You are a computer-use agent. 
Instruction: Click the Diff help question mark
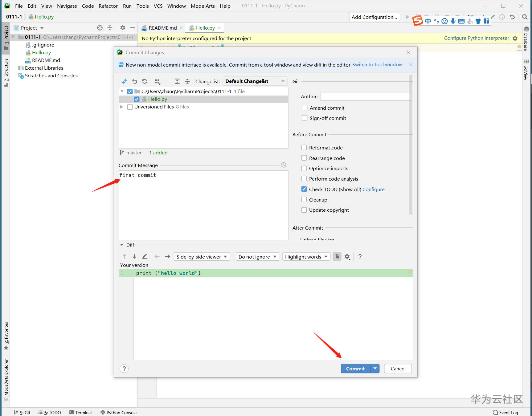pyautogui.click(x=360, y=256)
